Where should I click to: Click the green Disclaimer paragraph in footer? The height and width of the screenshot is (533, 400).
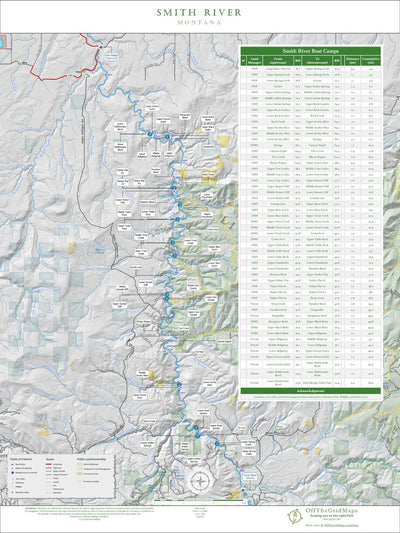89,514
